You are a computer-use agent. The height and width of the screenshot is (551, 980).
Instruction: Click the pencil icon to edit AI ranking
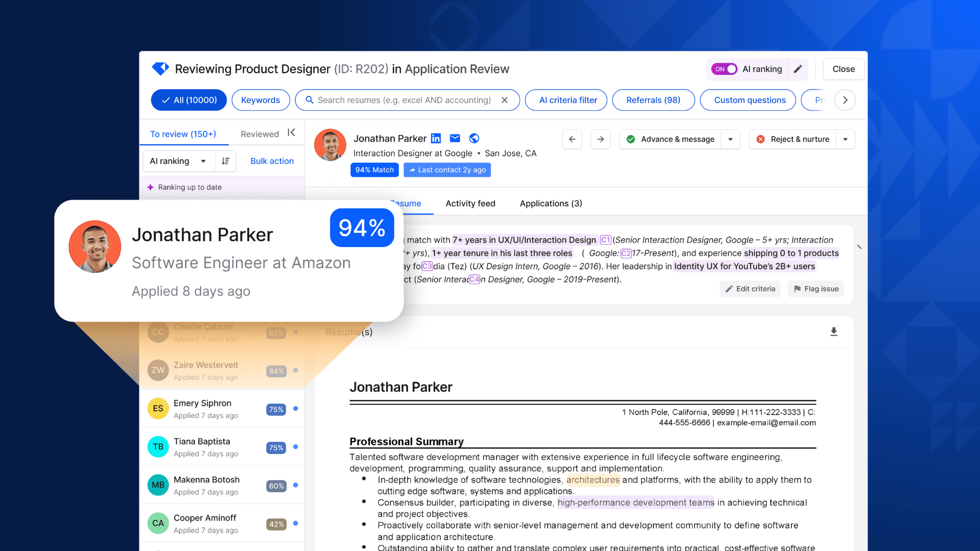(x=798, y=69)
